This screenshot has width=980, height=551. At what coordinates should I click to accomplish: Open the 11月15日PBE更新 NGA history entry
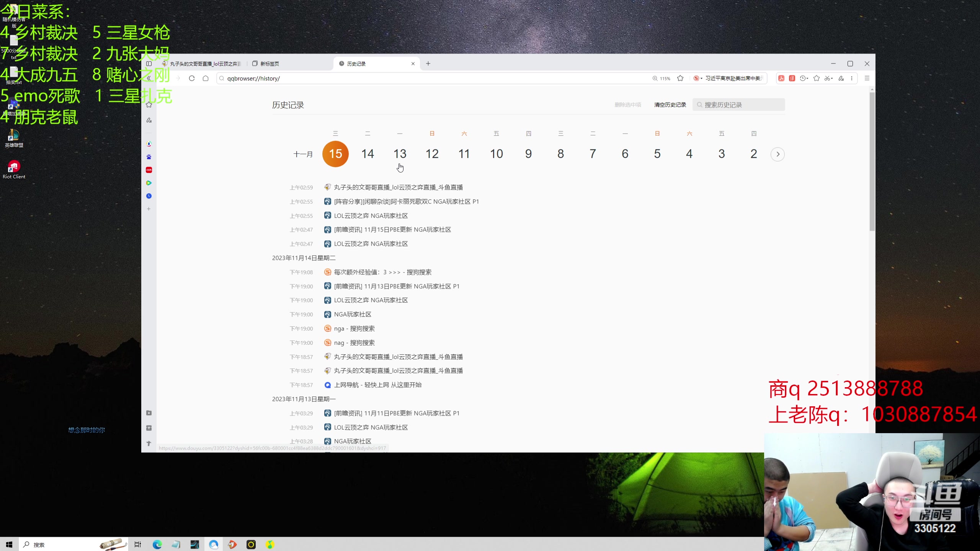(392, 230)
